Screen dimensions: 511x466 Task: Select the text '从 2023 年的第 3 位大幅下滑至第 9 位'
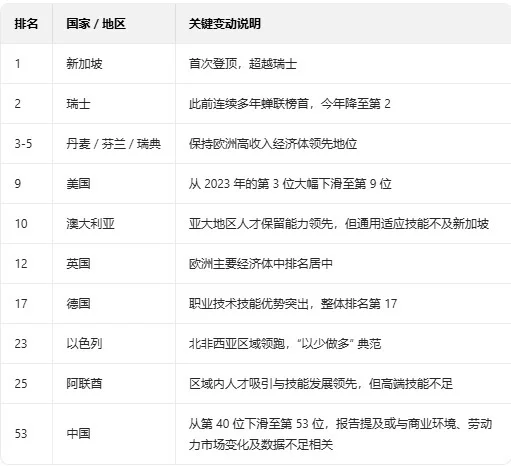(x=290, y=183)
